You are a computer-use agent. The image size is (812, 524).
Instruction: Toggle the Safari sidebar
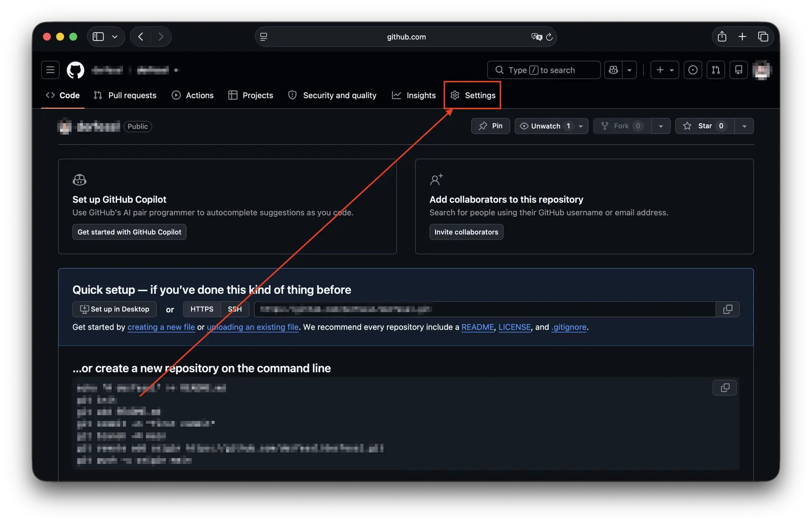[98, 37]
